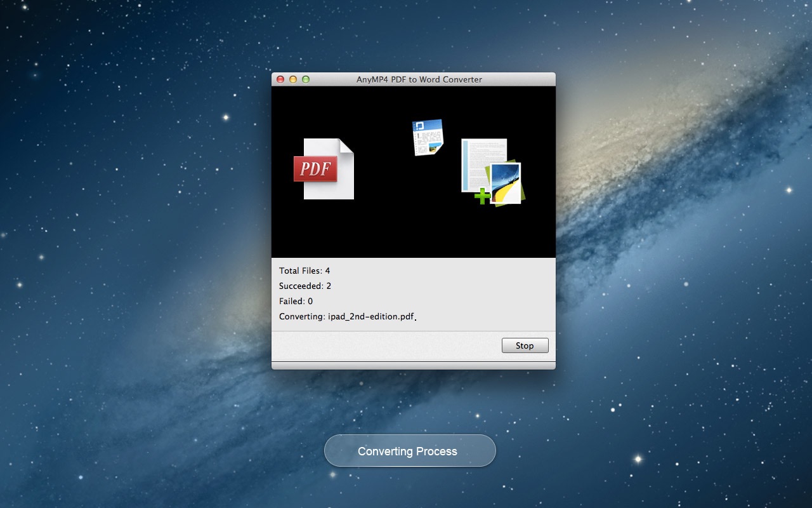This screenshot has height=508, width=812.
Task: Minimize the converter window with yellow button
Action: [x=293, y=79]
